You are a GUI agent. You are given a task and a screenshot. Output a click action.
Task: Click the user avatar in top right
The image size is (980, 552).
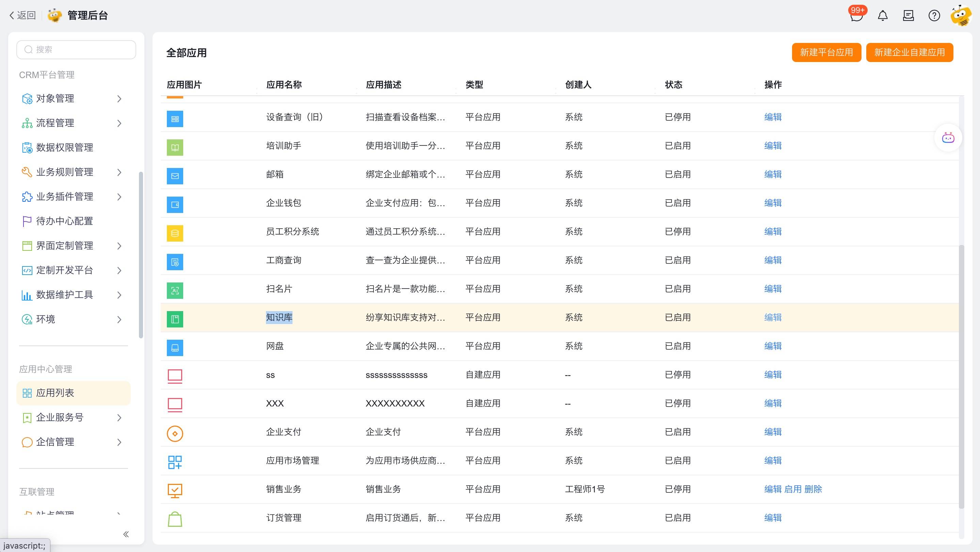[x=961, y=16]
